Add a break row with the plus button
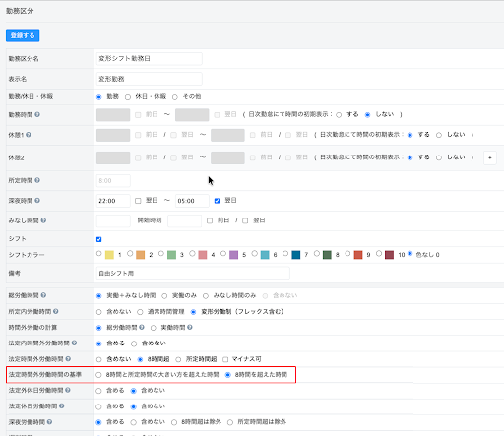Screen dimensions: 504x436 pyautogui.click(x=490, y=157)
